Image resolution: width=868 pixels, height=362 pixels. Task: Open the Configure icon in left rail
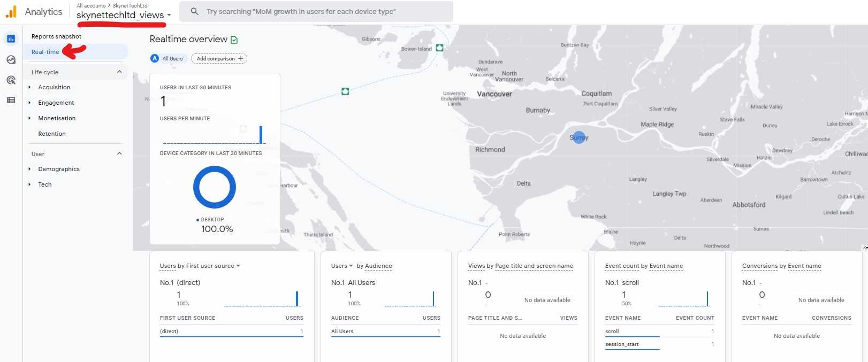click(x=11, y=101)
